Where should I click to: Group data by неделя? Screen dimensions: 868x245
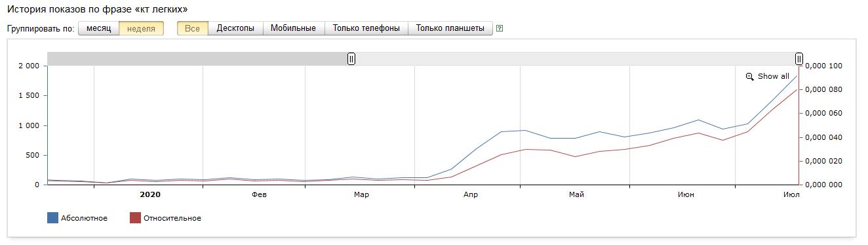click(142, 28)
